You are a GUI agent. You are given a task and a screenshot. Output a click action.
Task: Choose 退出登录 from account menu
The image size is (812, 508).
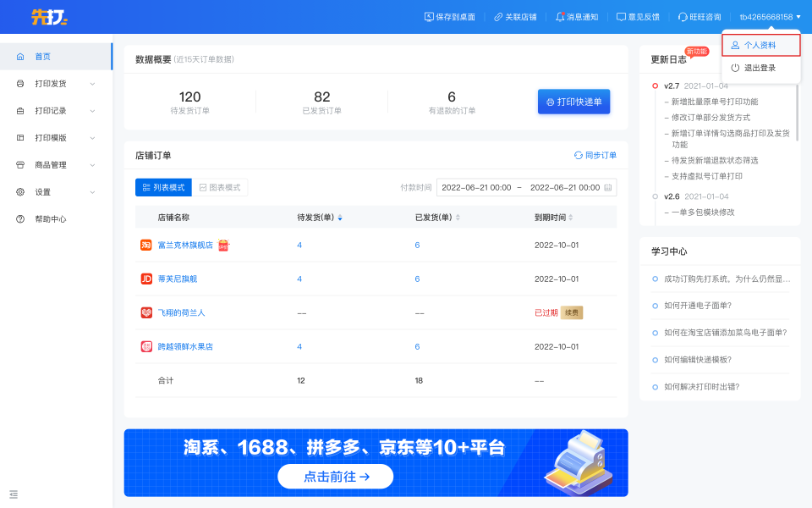tap(760, 68)
